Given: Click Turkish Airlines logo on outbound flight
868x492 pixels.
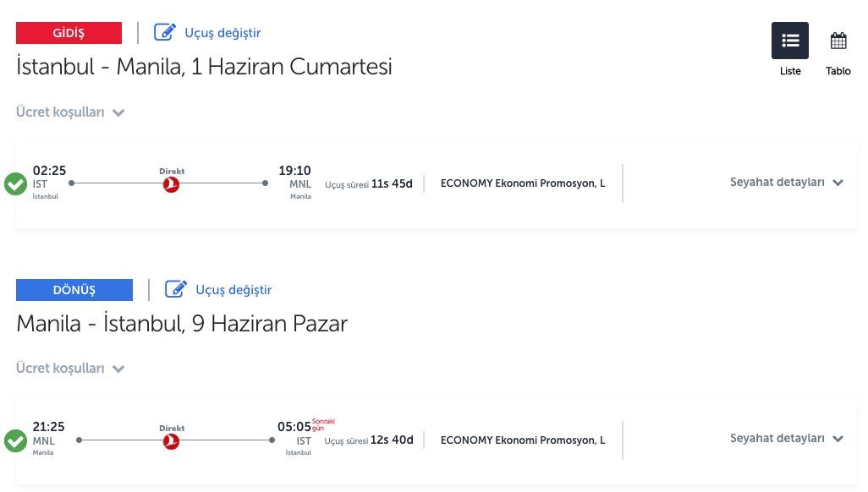Looking at the screenshot, I should point(171,184).
